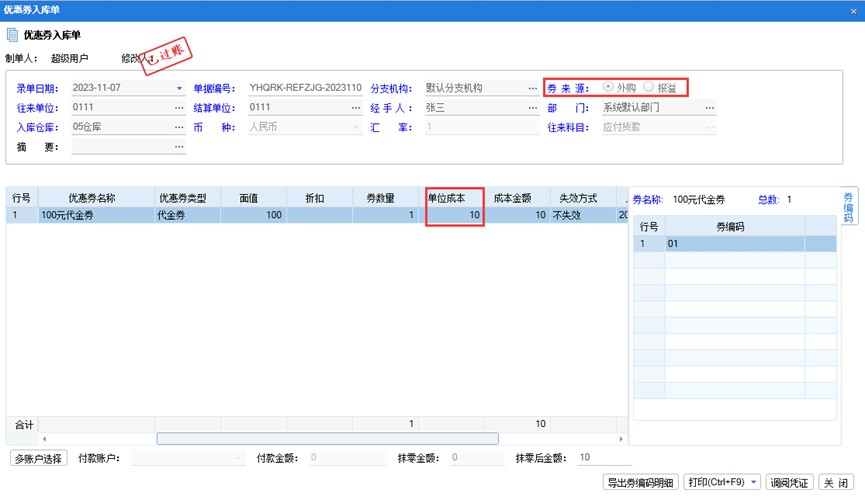Click the 导出券编码明细 button
The image size is (865, 500).
(640, 482)
